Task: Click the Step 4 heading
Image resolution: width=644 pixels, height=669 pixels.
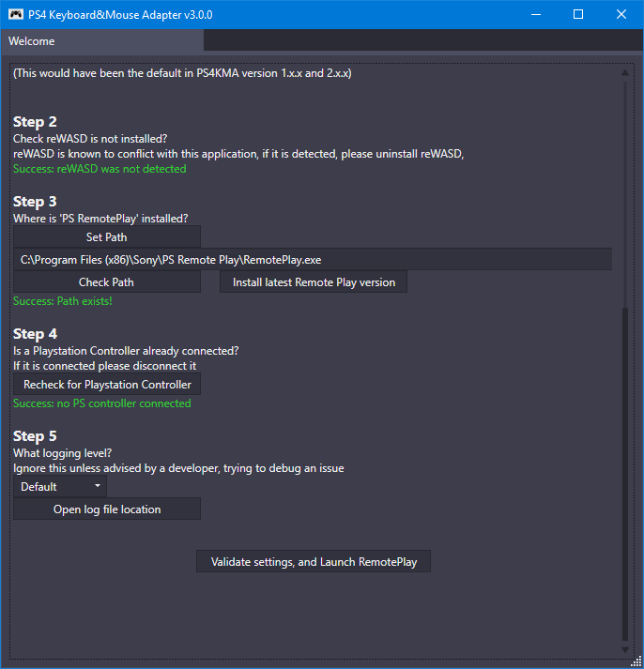Action: (x=35, y=334)
